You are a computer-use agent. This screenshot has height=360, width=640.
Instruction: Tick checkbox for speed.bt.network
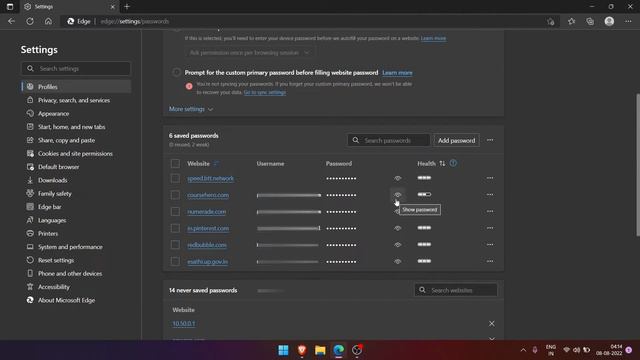tap(175, 178)
